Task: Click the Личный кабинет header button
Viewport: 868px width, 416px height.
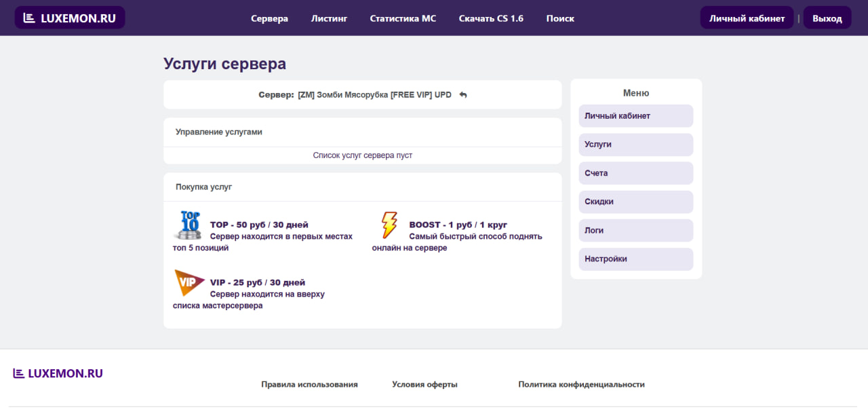Action: click(x=747, y=18)
